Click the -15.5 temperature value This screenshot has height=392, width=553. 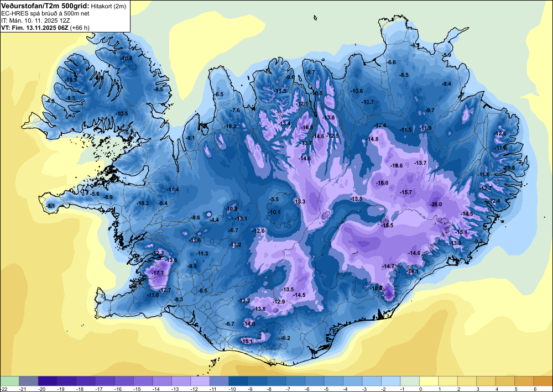click(387, 225)
